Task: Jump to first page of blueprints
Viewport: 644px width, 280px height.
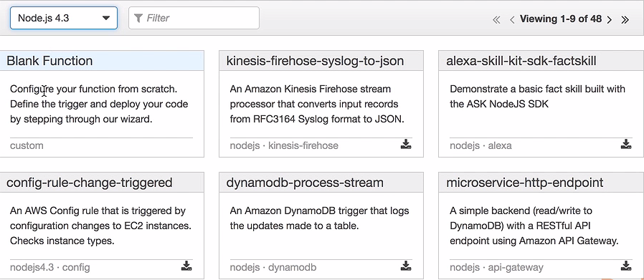Action: [496, 19]
